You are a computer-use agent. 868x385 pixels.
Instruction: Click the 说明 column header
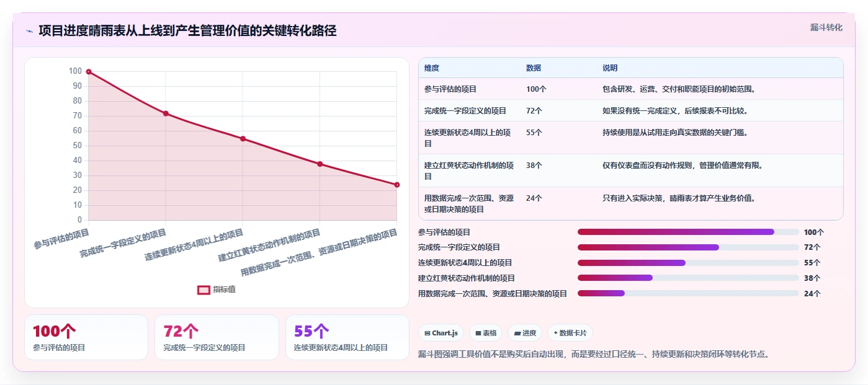610,68
